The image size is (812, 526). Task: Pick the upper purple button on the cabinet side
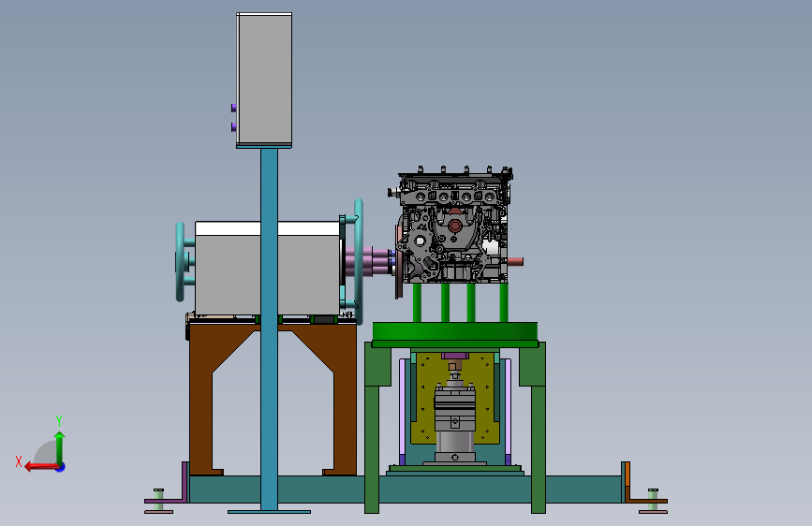click(x=233, y=108)
